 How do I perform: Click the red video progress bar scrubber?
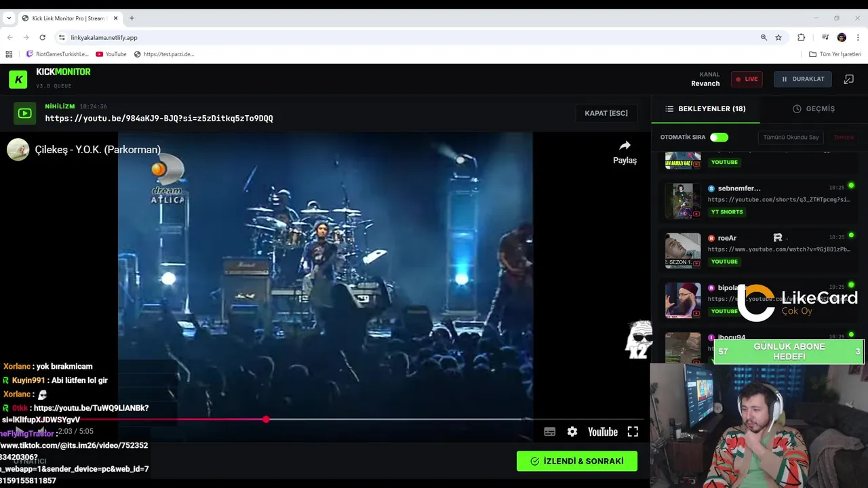coord(266,420)
